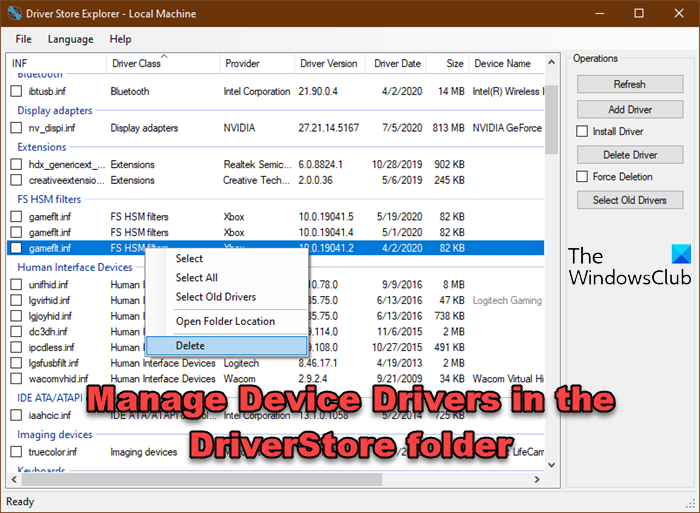
Task: Enable the Force Deletion checkbox
Action: pos(583,177)
